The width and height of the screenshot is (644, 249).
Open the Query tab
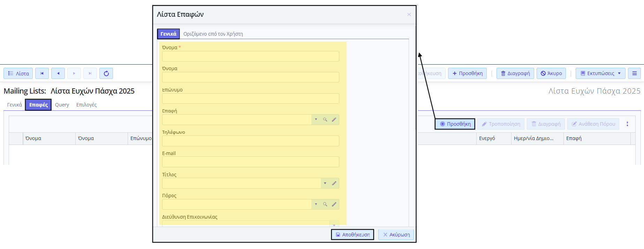(62, 105)
